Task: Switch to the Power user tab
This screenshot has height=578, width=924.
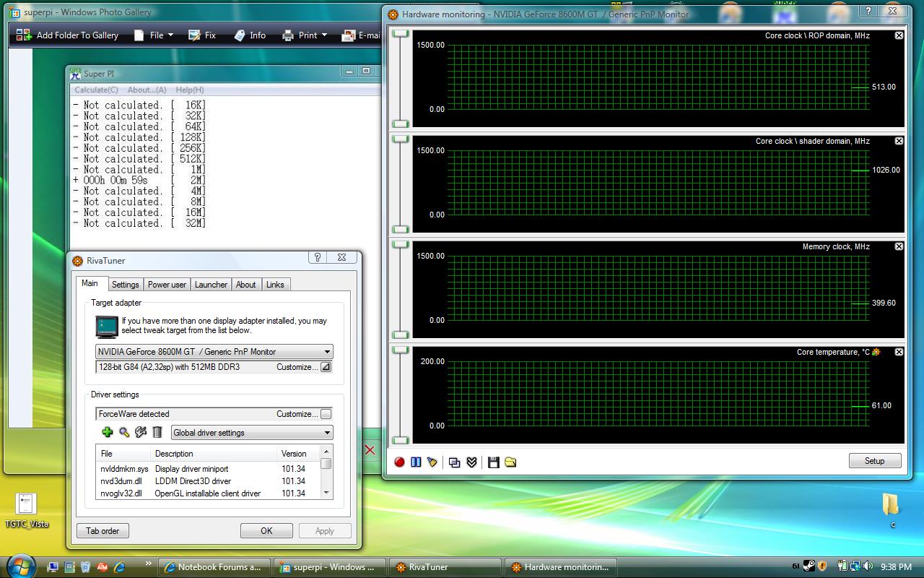Action: [167, 285]
